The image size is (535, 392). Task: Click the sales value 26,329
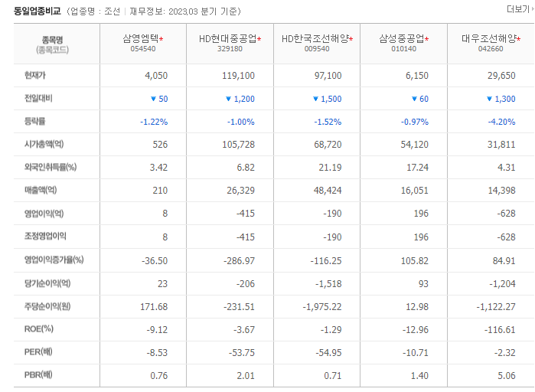click(x=241, y=191)
